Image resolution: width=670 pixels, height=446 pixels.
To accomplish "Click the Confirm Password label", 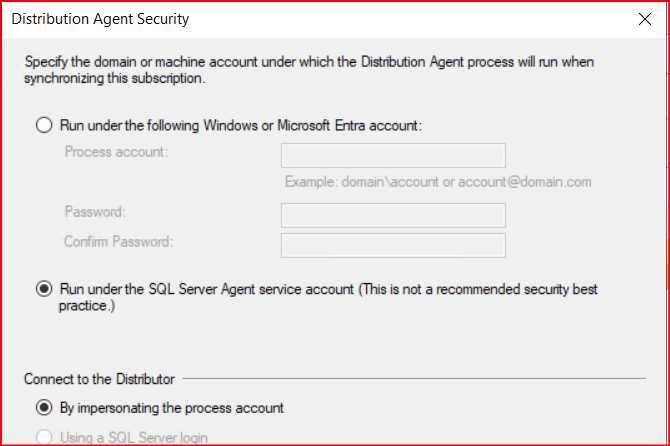I will (118, 242).
